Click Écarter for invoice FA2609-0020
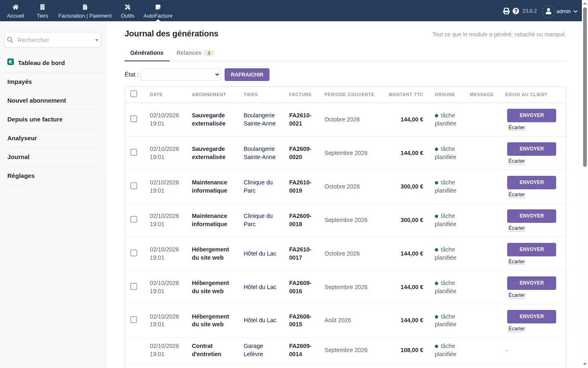 coord(517,161)
